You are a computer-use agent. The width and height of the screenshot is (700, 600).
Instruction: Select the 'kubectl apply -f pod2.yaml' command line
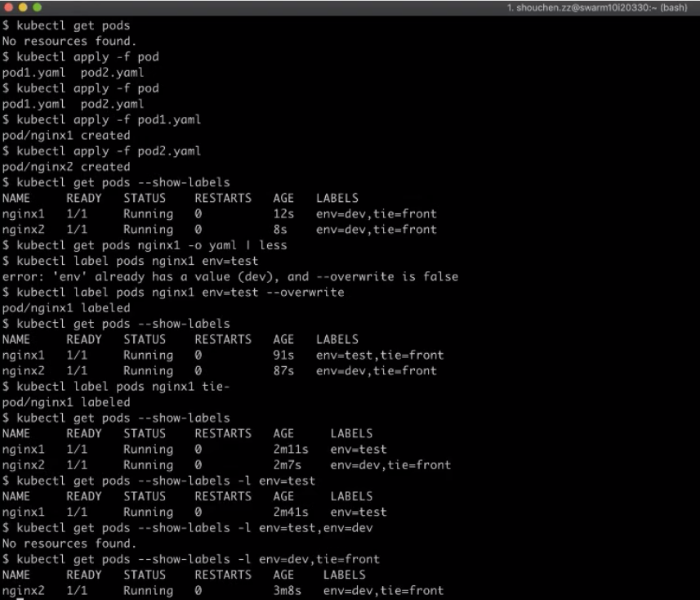(101, 150)
